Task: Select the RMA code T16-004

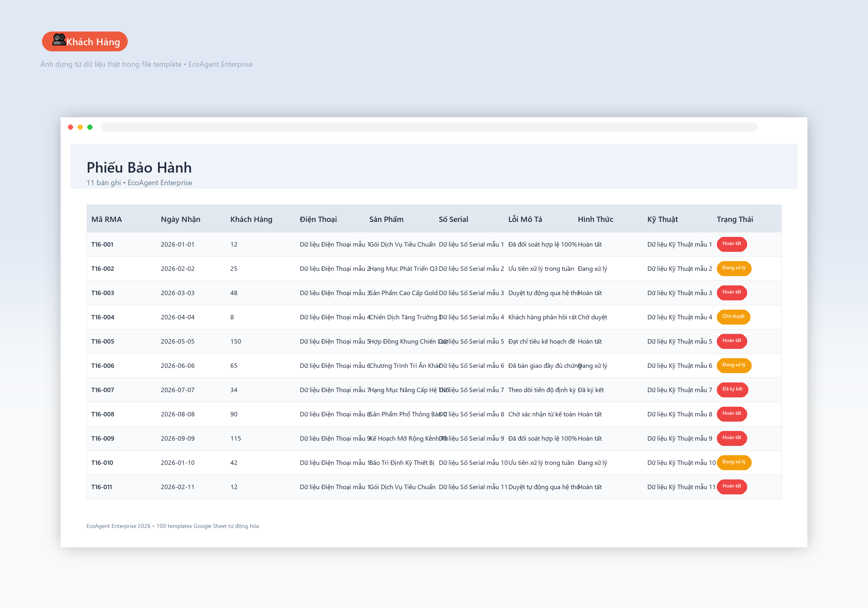Action: pos(103,317)
